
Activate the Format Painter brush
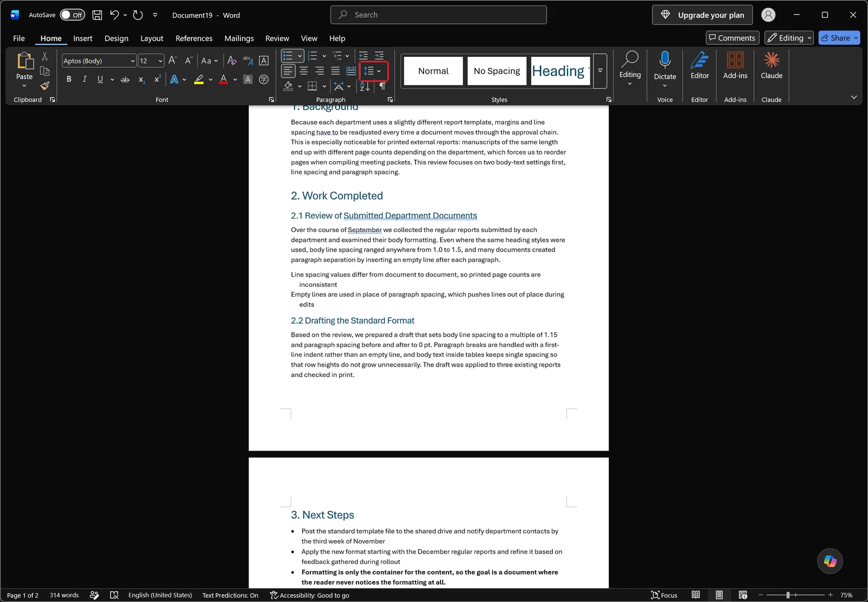44,86
